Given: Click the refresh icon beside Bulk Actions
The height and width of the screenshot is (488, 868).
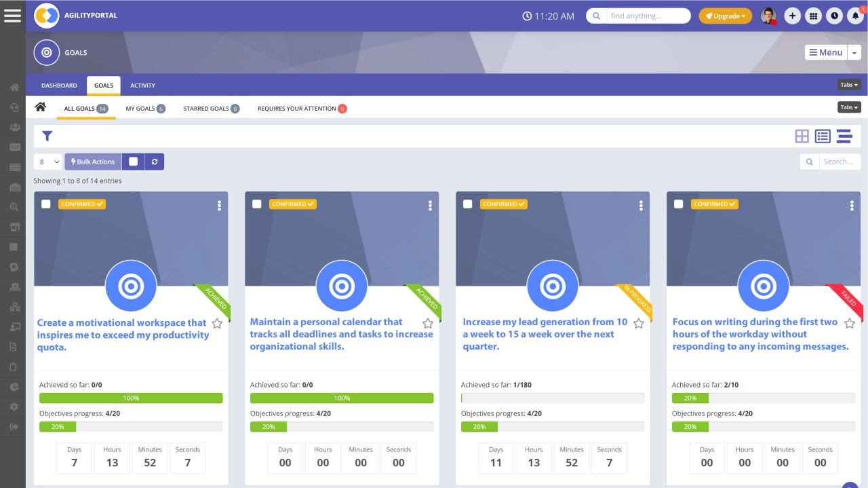Looking at the screenshot, I should tap(155, 162).
